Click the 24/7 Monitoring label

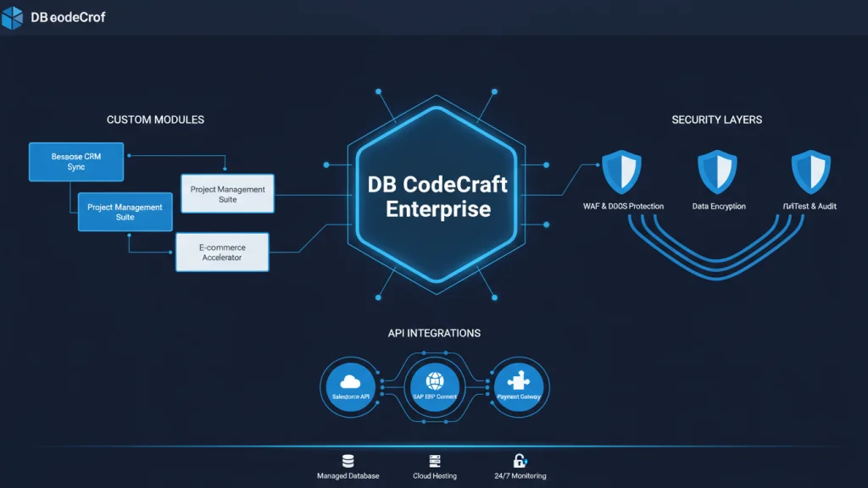520,476
